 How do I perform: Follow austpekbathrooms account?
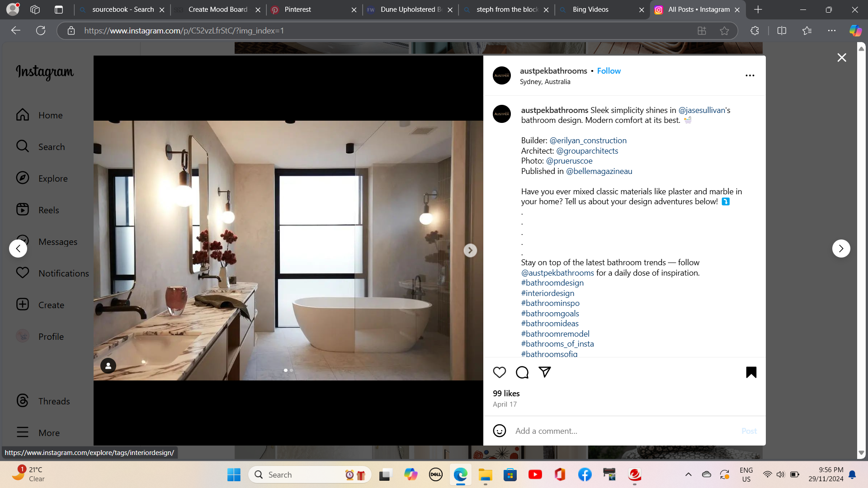pyautogui.click(x=609, y=71)
